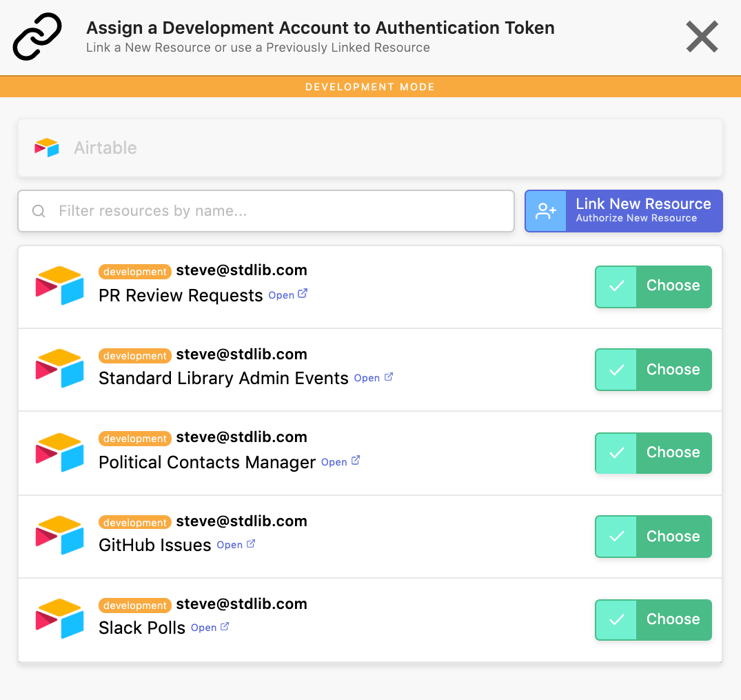This screenshot has width=741, height=700.
Task: Click external link icon beside Standard Library Admin Events
Action: point(389,377)
